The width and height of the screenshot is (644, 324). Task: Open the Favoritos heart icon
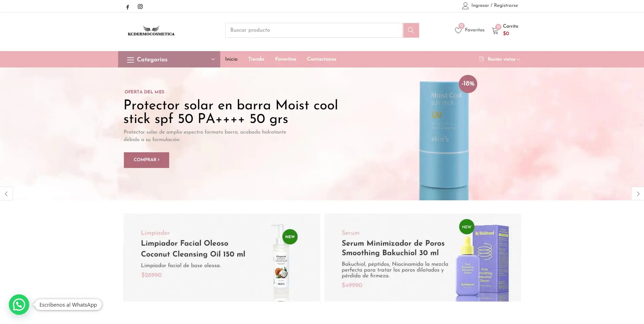[458, 30]
